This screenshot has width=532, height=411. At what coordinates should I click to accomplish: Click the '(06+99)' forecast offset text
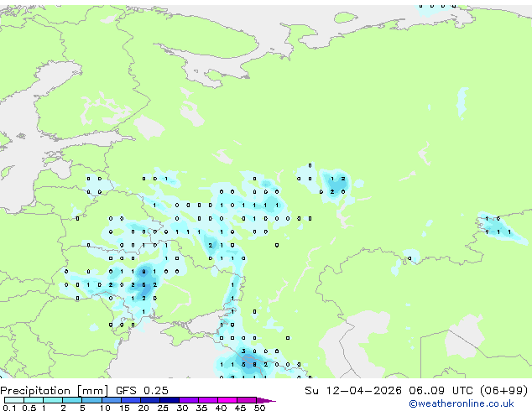pos(504,391)
